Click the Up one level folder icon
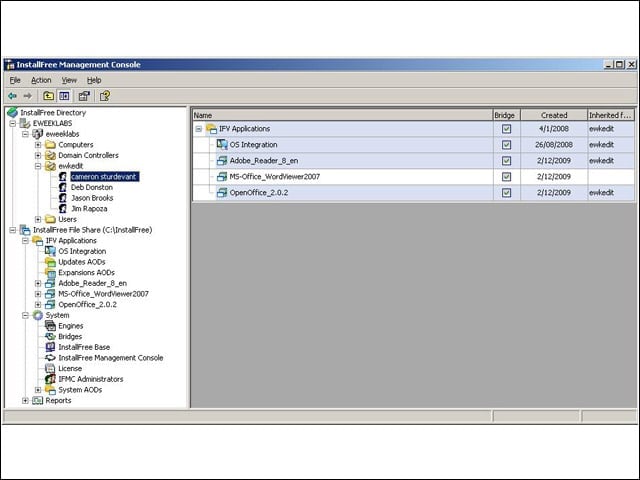The height and width of the screenshot is (480, 640). (49, 96)
